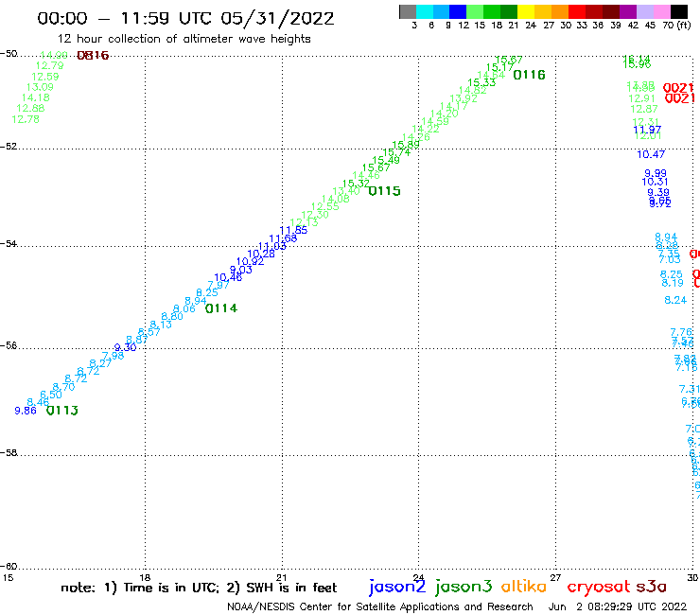The height and width of the screenshot is (615, 700).
Task: Click the wave height value 15.49
Action: (386, 160)
